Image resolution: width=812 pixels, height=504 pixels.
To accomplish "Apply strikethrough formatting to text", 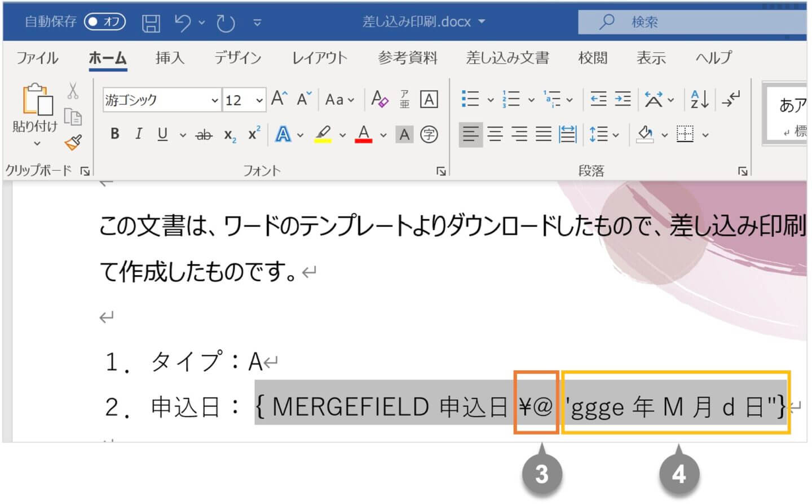I will point(204,135).
